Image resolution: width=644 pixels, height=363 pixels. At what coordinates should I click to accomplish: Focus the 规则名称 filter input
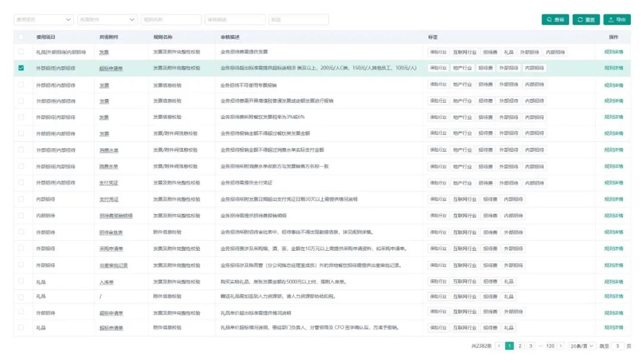point(171,19)
